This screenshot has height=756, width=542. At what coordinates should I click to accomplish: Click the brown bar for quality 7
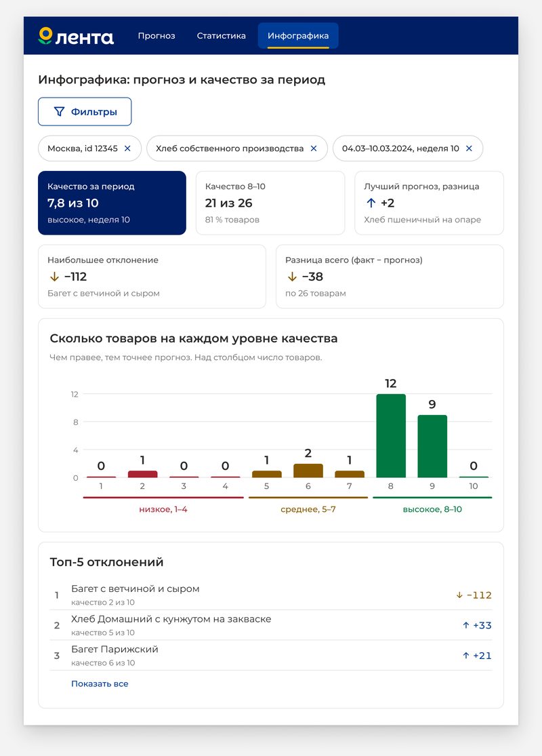(350, 475)
